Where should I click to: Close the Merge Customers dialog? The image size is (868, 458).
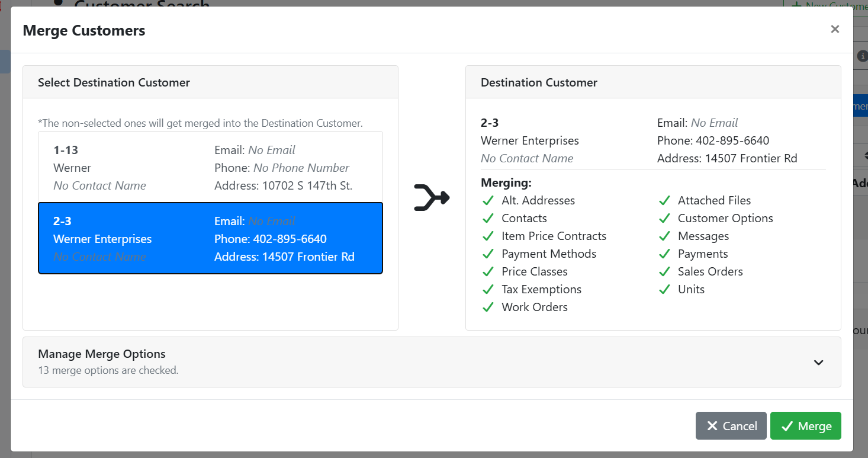(835, 30)
